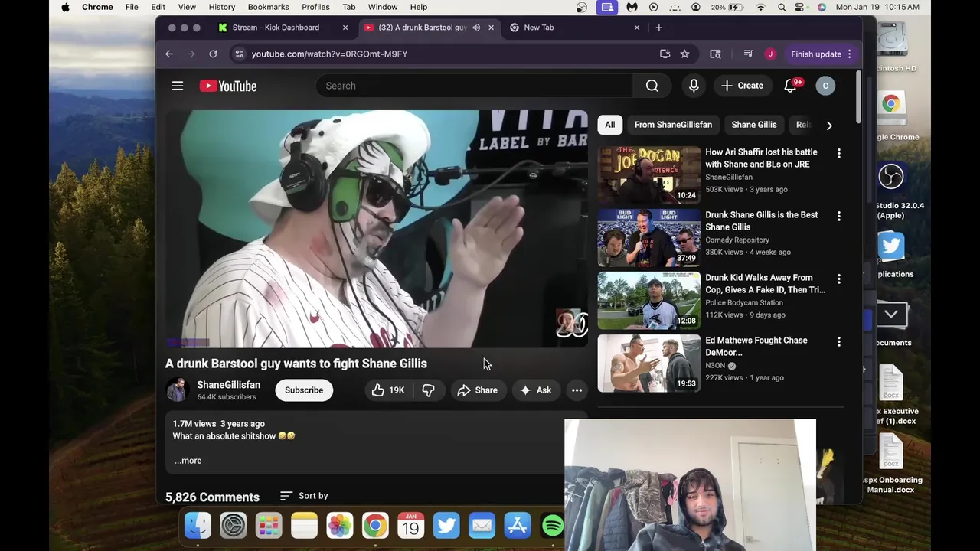Subscribe to ShaneGillisfan channel
Screen dimensions: 980x551
point(304,390)
